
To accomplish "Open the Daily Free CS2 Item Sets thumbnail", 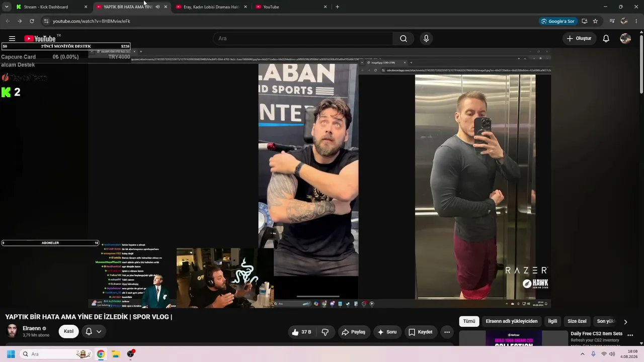I will [x=513, y=338].
